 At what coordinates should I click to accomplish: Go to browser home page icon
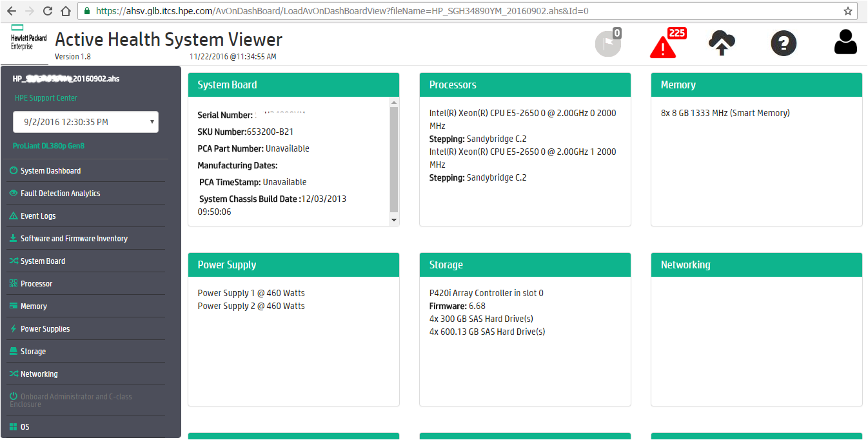tap(65, 11)
